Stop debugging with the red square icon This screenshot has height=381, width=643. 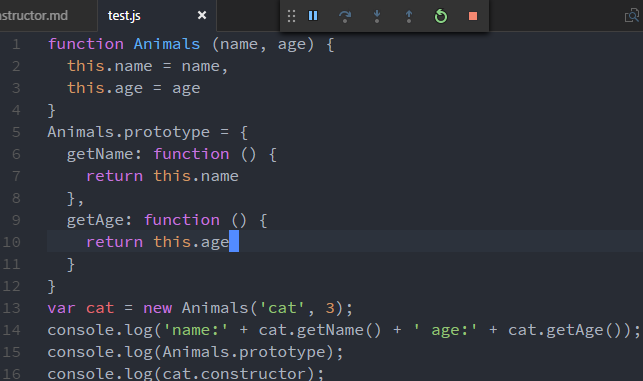[x=473, y=16]
